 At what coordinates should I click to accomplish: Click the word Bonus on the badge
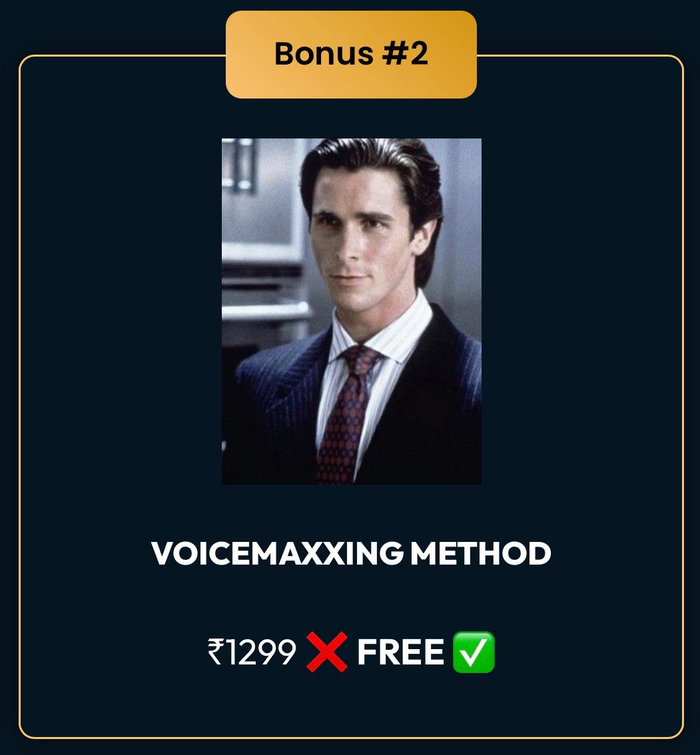(324, 53)
